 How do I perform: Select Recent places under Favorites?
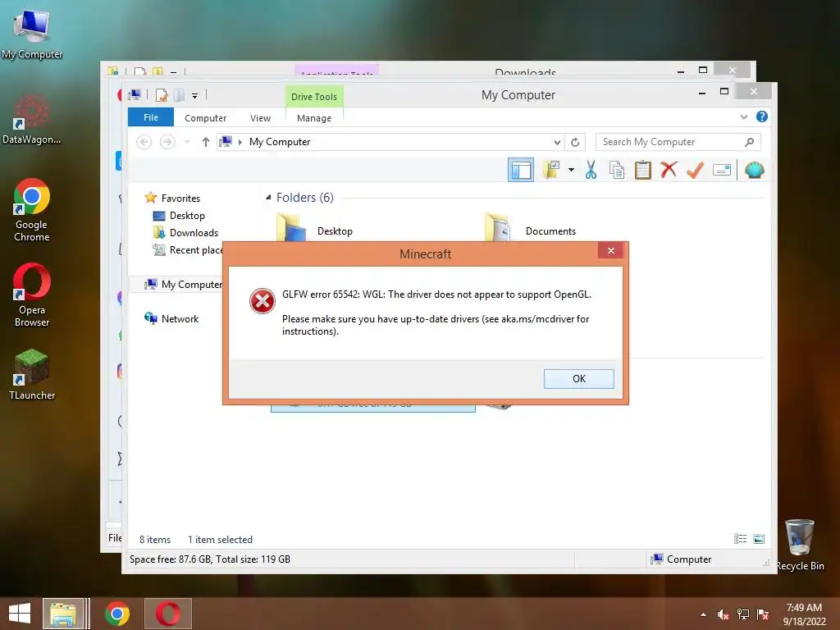click(188, 250)
